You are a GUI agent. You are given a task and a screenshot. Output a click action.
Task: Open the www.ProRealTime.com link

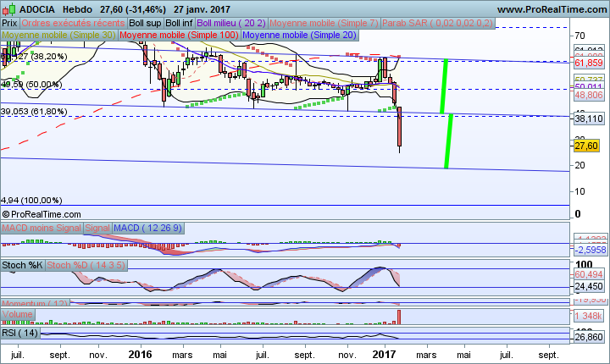point(552,9)
